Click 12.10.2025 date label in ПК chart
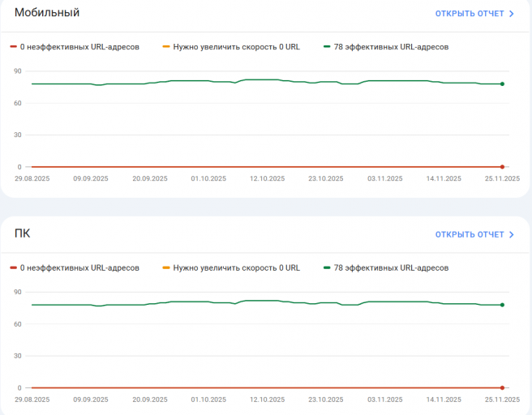The width and height of the screenshot is (532, 415). click(x=267, y=400)
